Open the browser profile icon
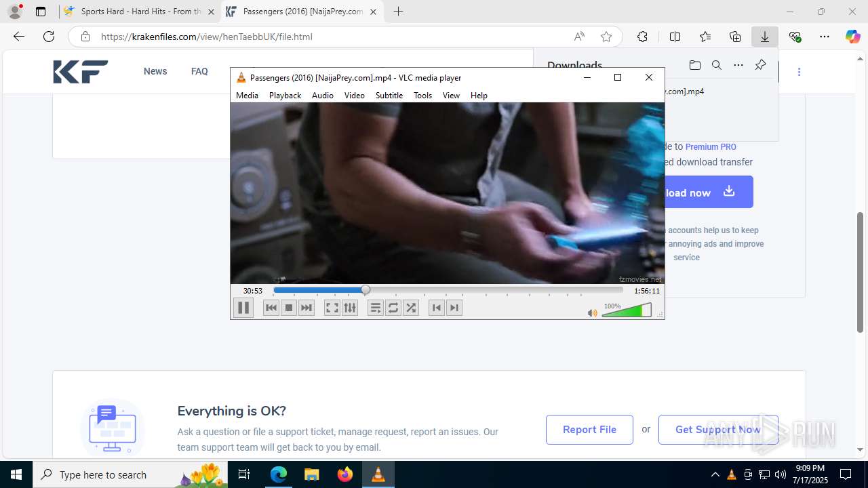Viewport: 868px width, 488px height. point(15,12)
